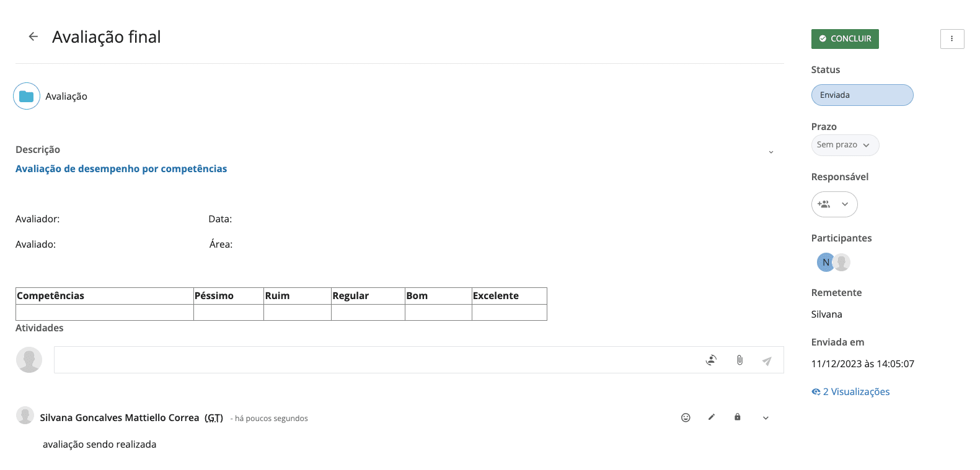Viewport: 980px width, 470px height.
Task: Click the empty cell under Excelente column
Action: [x=509, y=313]
